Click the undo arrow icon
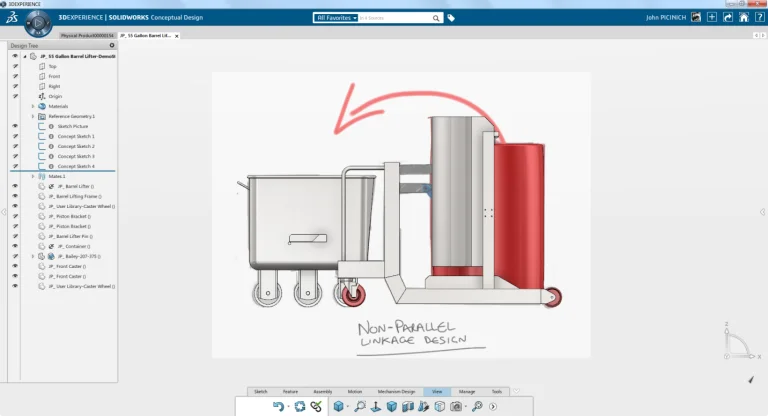The height and width of the screenshot is (416, 768). pos(278,406)
